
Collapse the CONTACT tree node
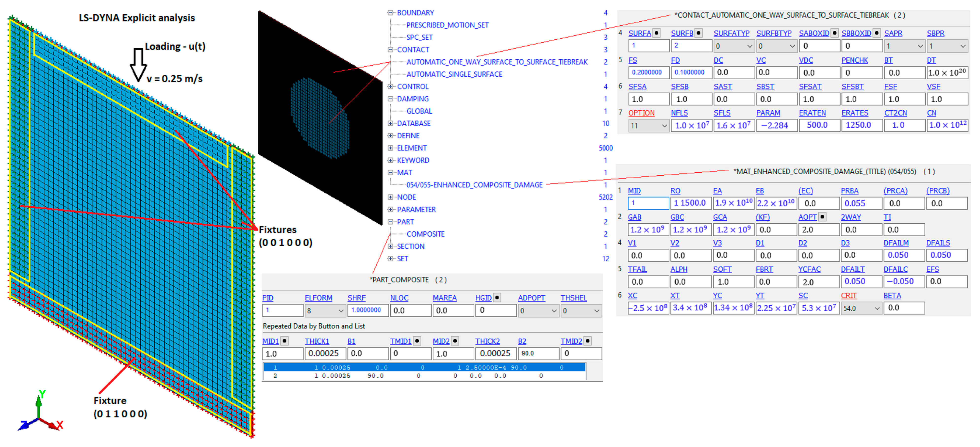pyautogui.click(x=390, y=50)
